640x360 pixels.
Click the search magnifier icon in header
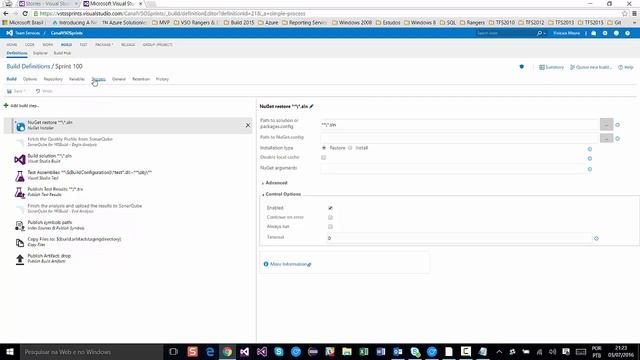pos(540,33)
